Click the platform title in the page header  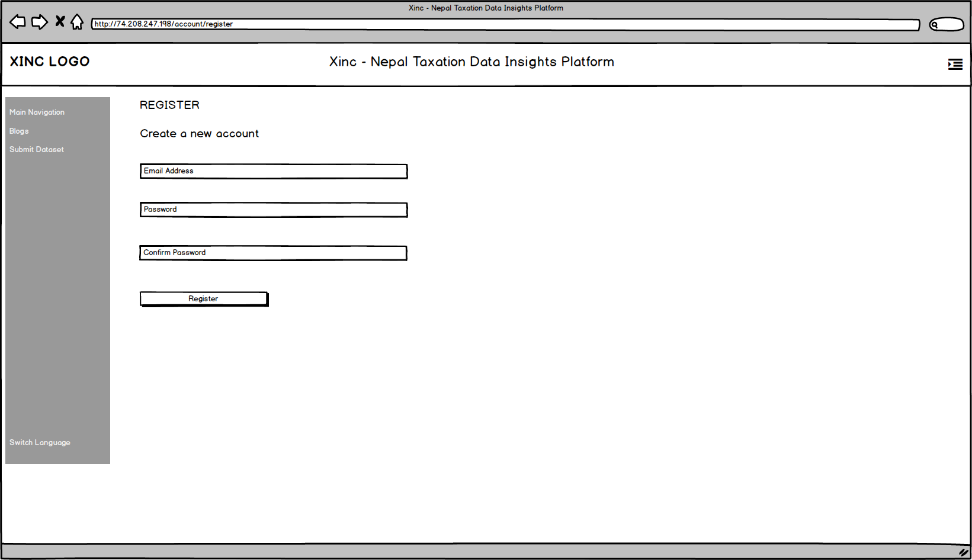pos(471,62)
